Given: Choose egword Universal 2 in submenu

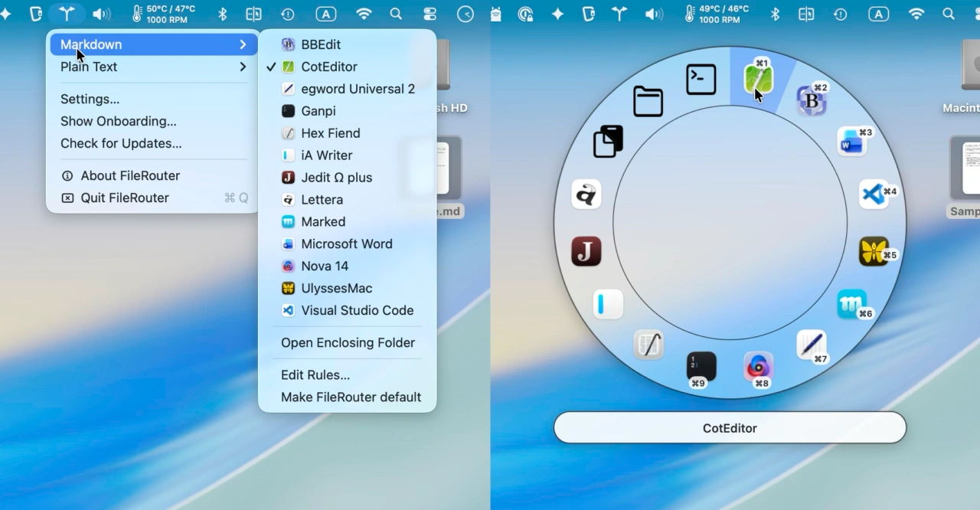Looking at the screenshot, I should (x=348, y=89).
